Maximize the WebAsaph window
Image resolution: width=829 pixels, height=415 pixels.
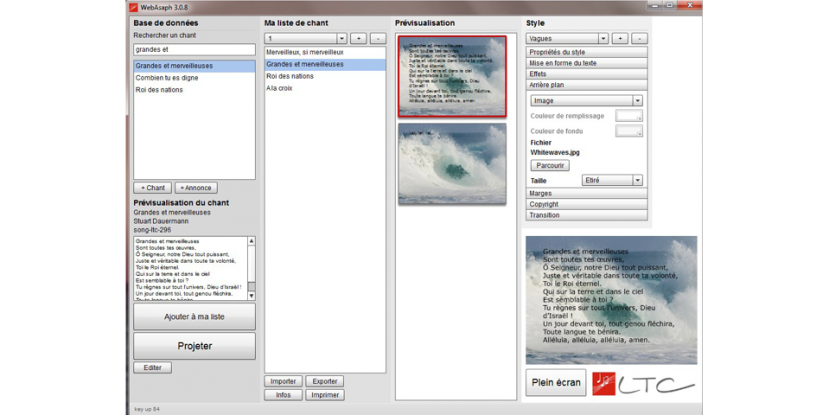[x=669, y=5]
